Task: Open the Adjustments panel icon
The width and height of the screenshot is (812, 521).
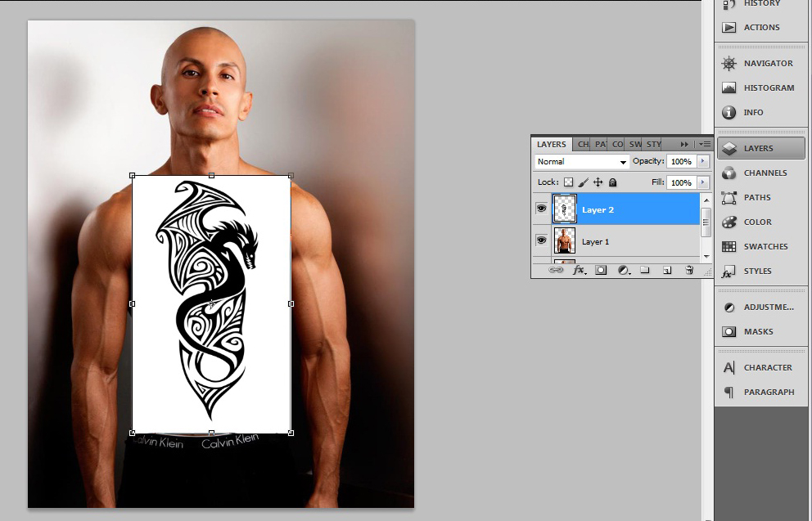Action: coord(729,308)
